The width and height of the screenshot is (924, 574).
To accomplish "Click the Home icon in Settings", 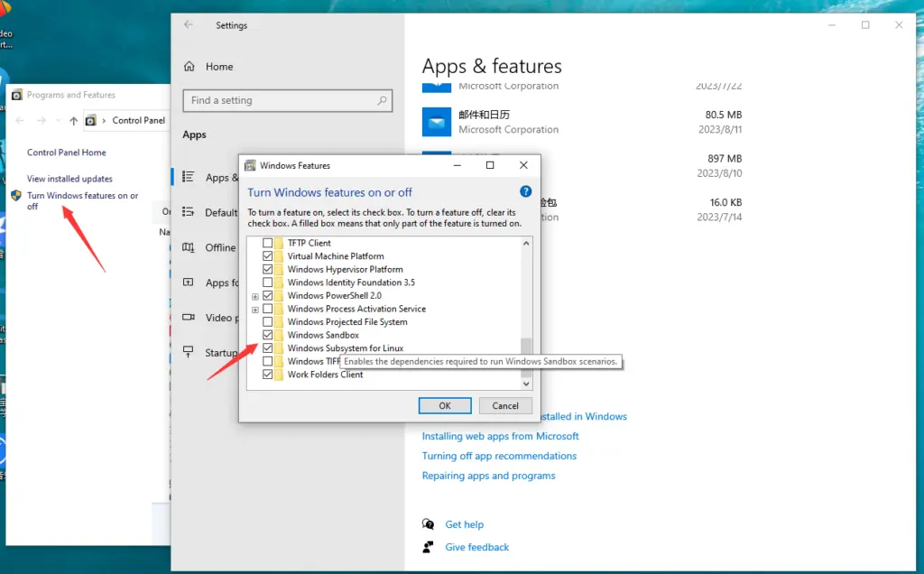I will pos(189,66).
